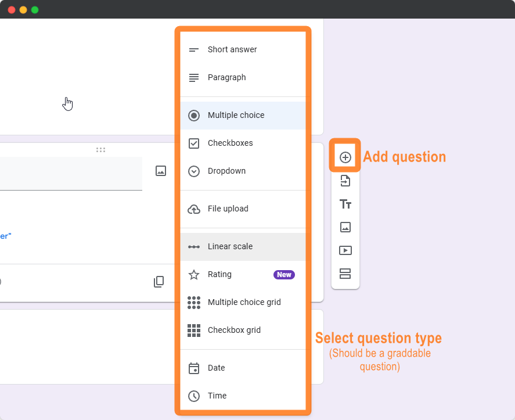Click the blue Add Other link
The width and height of the screenshot is (515, 420).
point(5,236)
